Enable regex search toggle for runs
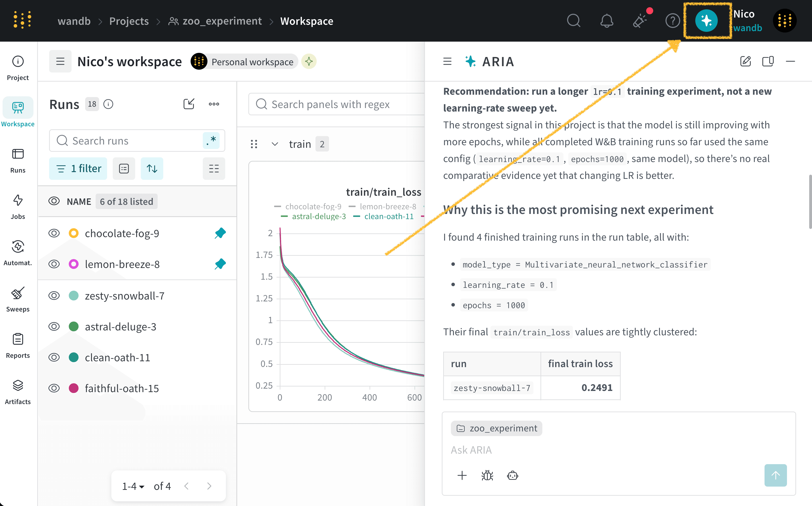Screen dimensions: 812x506 pos(211,141)
